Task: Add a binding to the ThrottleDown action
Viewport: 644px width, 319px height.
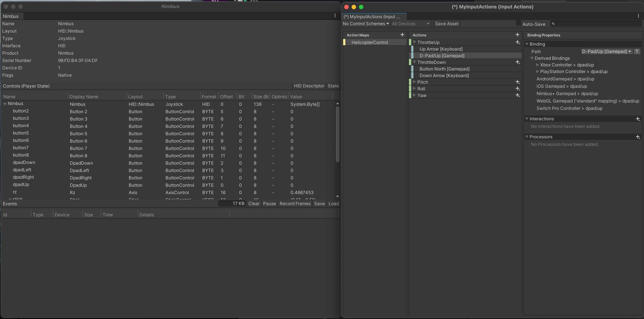Action: pyautogui.click(x=518, y=62)
